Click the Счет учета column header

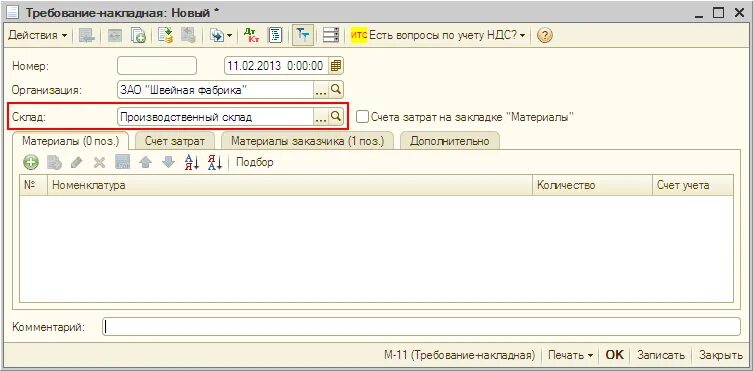pos(693,185)
